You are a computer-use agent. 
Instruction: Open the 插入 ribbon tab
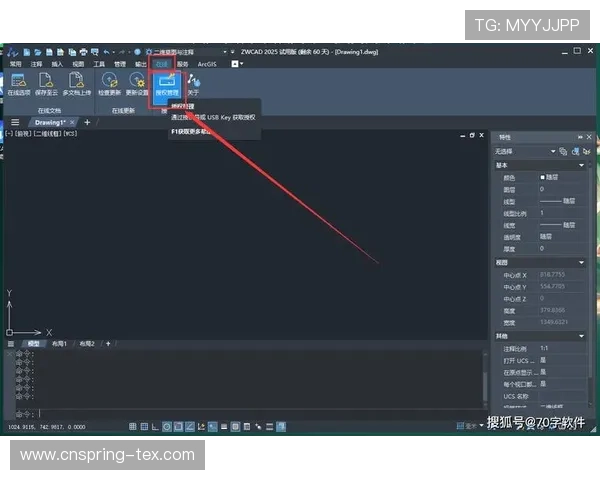pyautogui.click(x=57, y=64)
